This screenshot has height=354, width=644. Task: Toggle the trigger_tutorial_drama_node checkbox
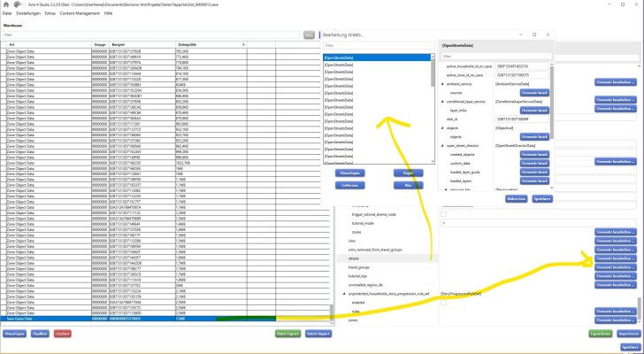click(x=443, y=214)
